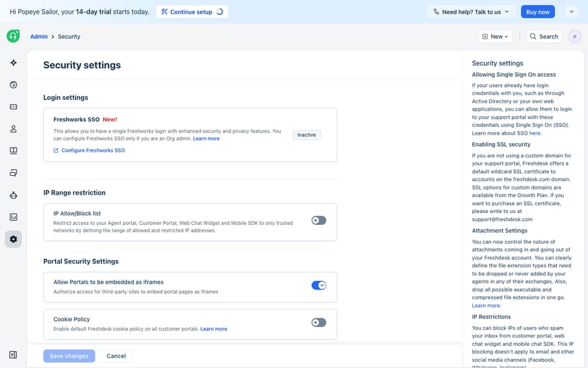588x368 pixels.
Task: Open Learn more link under Attachment Settings
Action: coord(485,306)
